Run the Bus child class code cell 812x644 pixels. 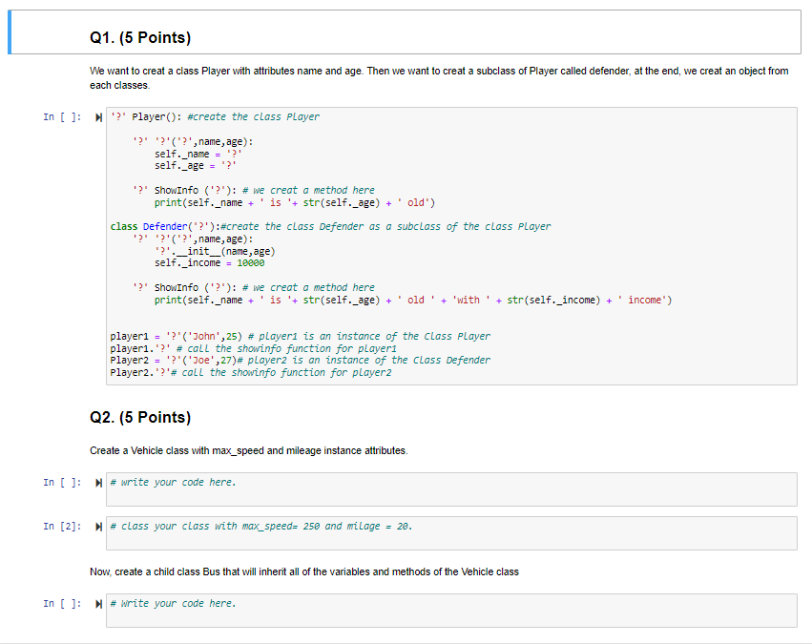point(97,603)
